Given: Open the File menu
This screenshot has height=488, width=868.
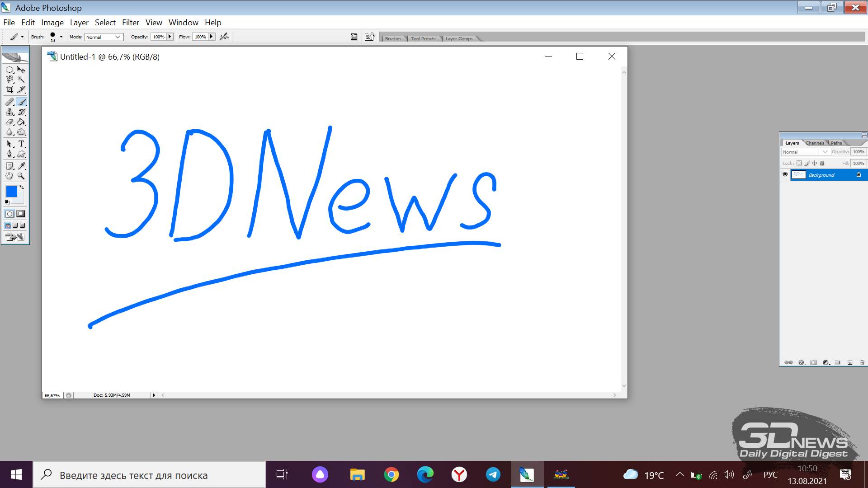Looking at the screenshot, I should click(x=9, y=23).
